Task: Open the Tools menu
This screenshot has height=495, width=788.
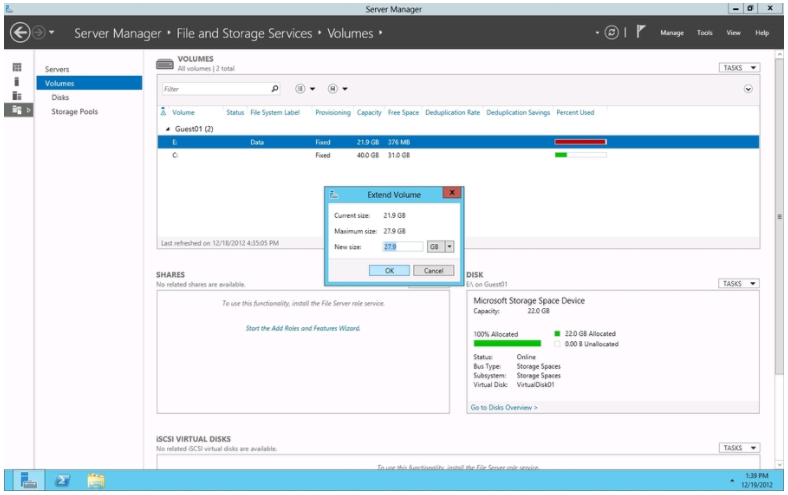Action: [705, 33]
